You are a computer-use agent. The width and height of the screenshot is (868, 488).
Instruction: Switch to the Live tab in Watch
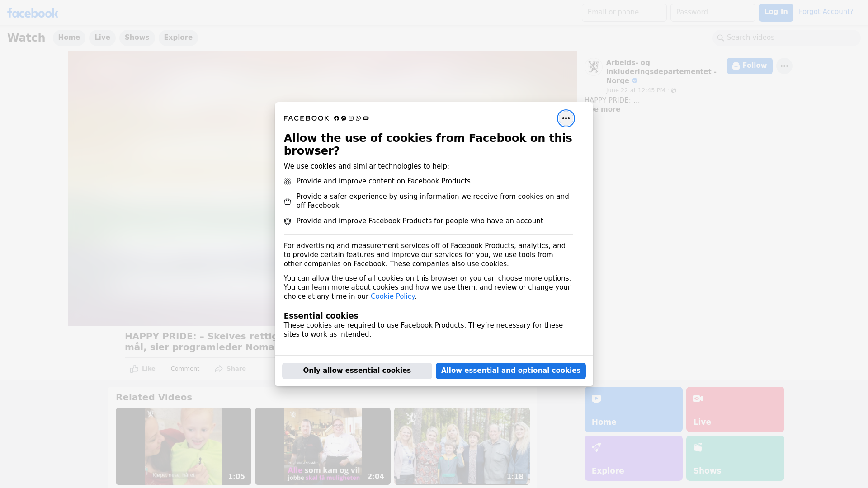102,38
